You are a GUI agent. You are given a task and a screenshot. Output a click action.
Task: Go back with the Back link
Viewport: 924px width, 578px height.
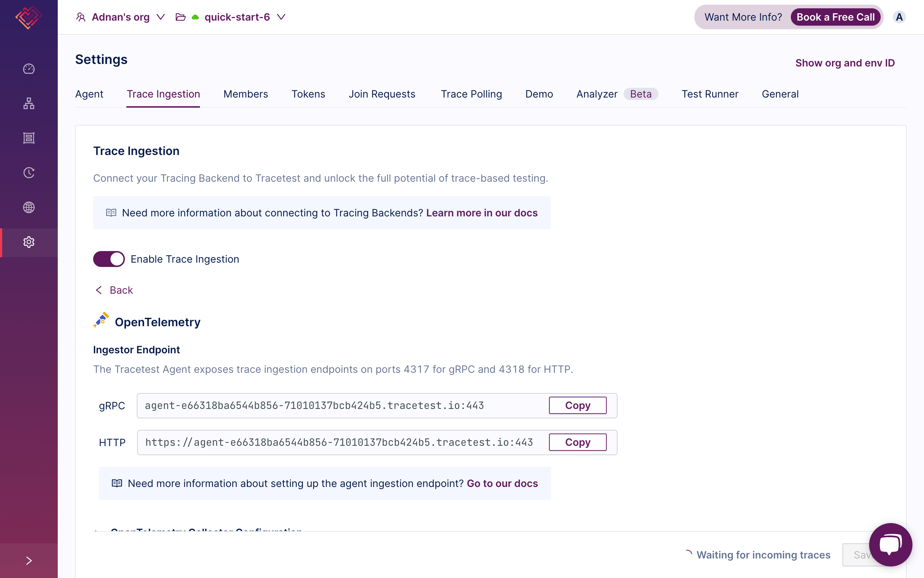tap(114, 290)
